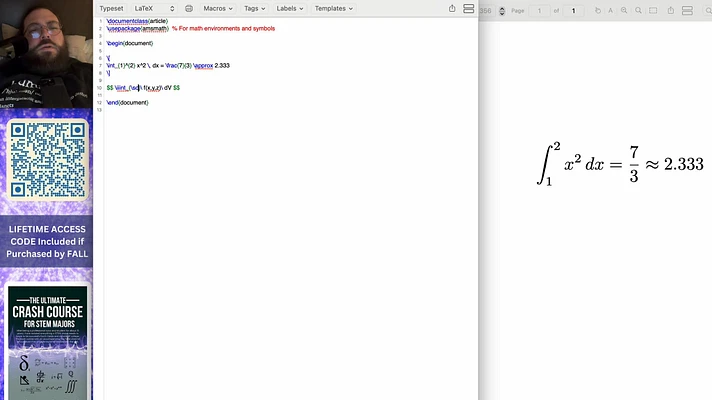Expand the Labels dropdown

point(290,9)
